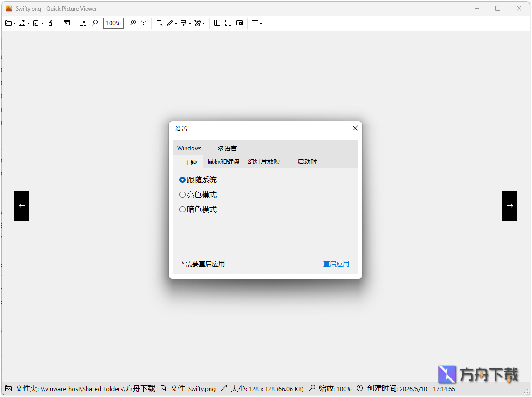This screenshot has height=397, width=532.
Task: Zoom out with the minus magnifier
Action: coord(95,23)
